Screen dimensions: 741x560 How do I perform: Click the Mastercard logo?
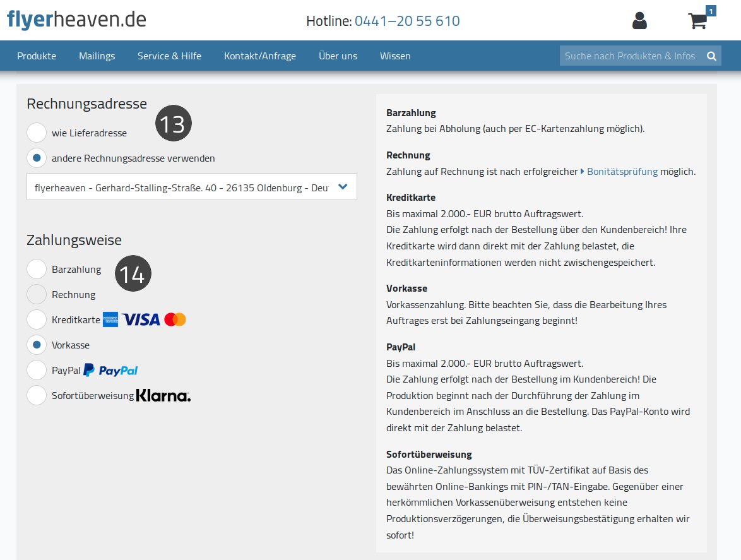pyautogui.click(x=175, y=320)
